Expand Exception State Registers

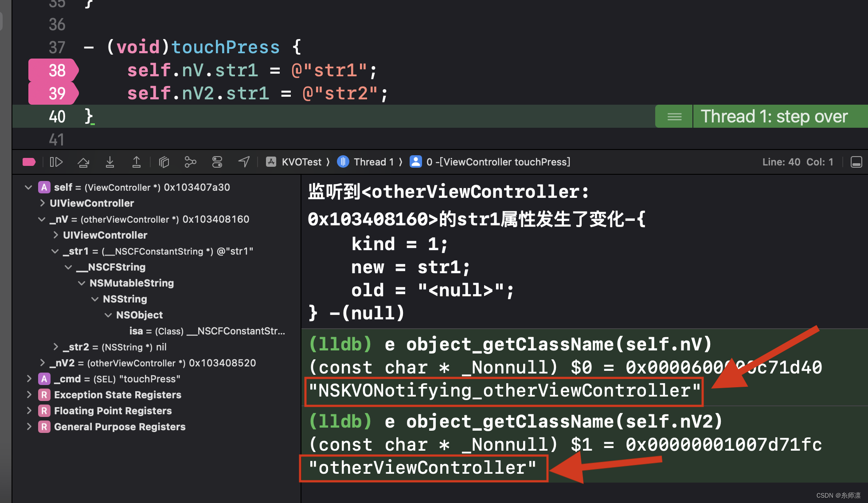[x=29, y=395]
